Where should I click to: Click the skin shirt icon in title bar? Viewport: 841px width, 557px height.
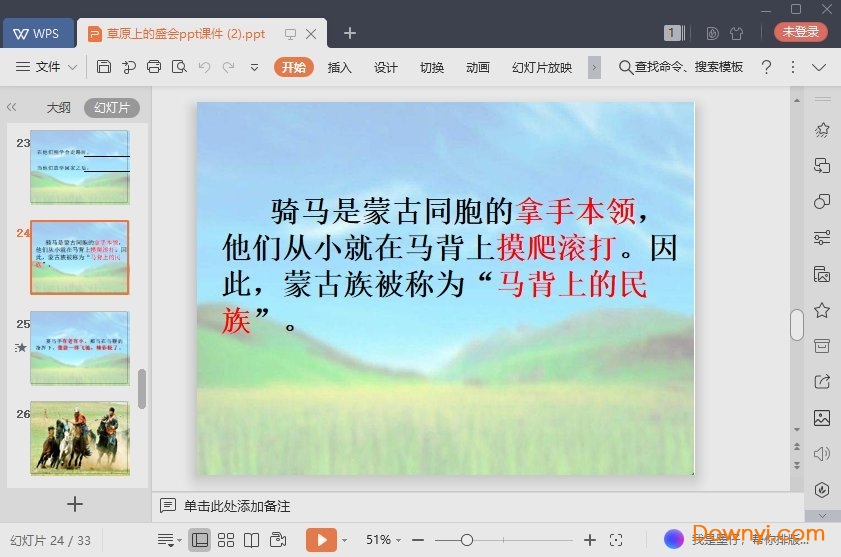pyautogui.click(x=736, y=33)
